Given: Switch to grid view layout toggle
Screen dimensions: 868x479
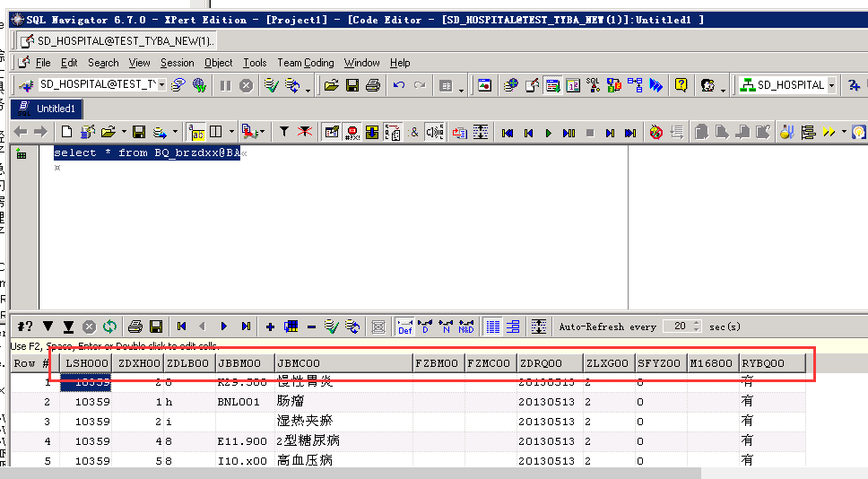Looking at the screenshot, I should tap(492, 327).
